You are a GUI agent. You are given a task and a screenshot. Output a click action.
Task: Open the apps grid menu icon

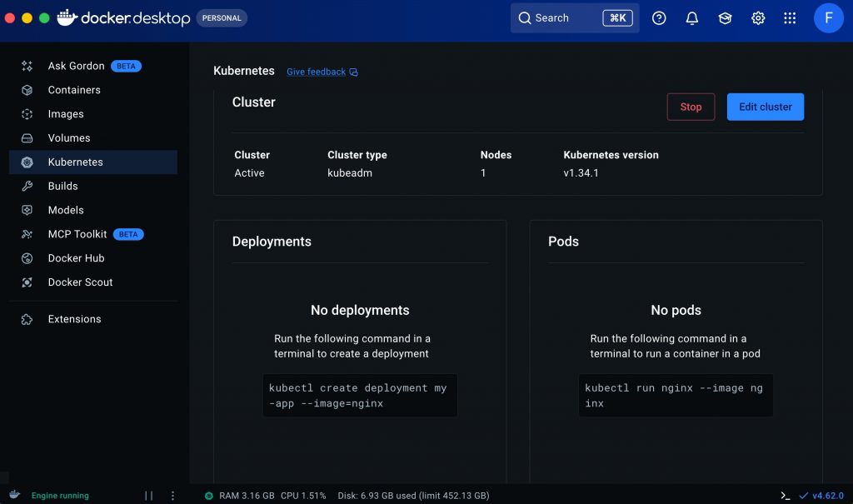point(790,18)
